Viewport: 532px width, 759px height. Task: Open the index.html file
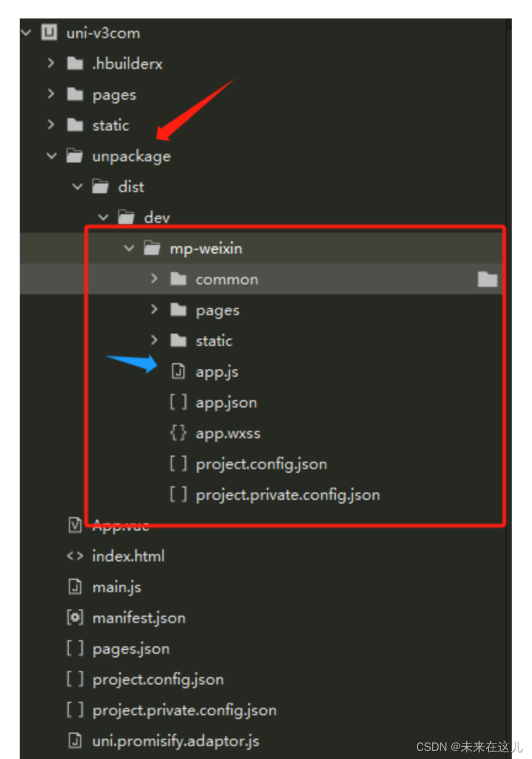click(129, 556)
